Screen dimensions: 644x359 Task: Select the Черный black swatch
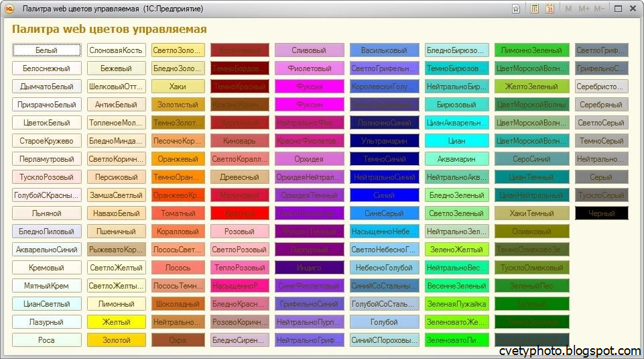(x=601, y=213)
